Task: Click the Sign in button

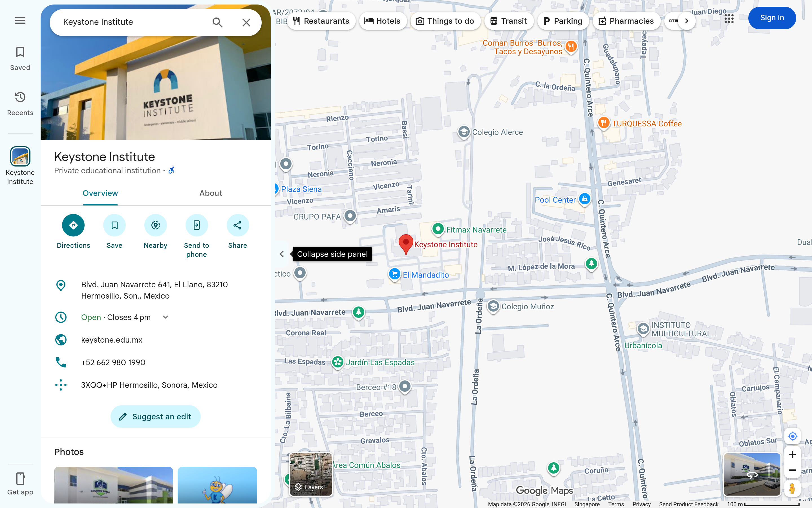Action: pos(772,18)
